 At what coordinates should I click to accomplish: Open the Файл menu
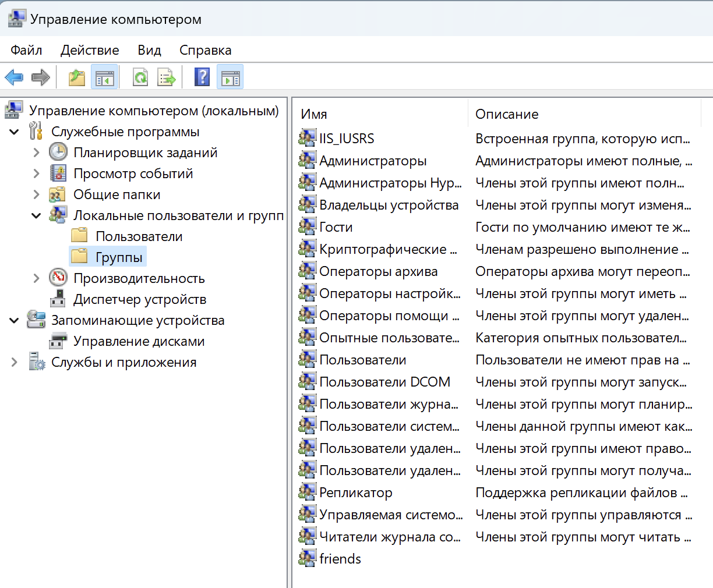pos(26,50)
